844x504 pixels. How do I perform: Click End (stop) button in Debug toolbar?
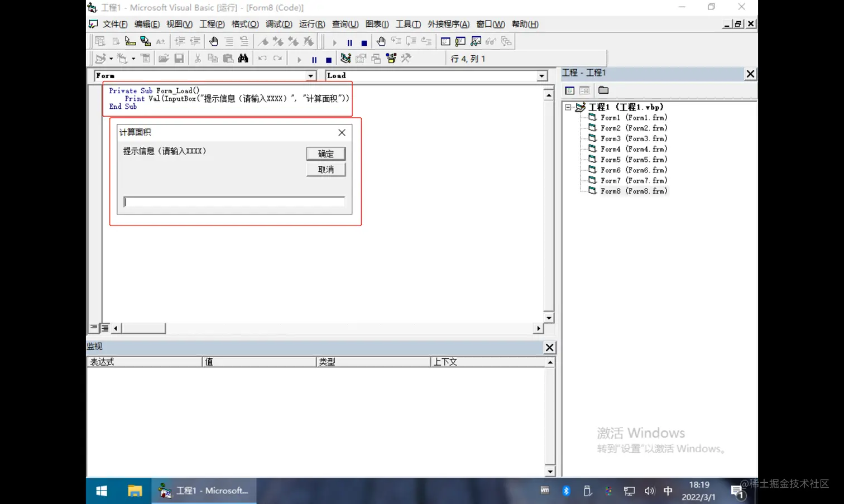pos(364,42)
